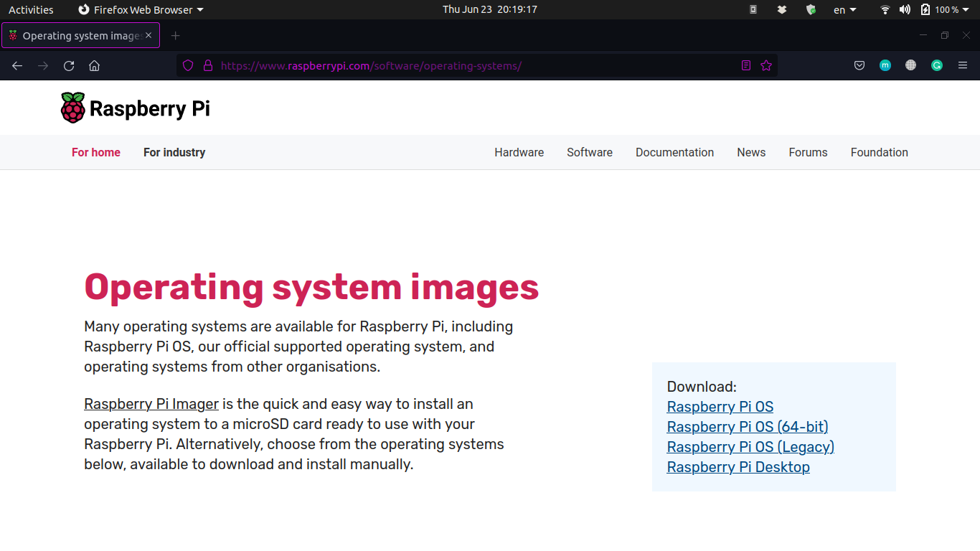Click the shield tracking protection icon
The width and height of the screenshot is (980, 551).
point(187,65)
